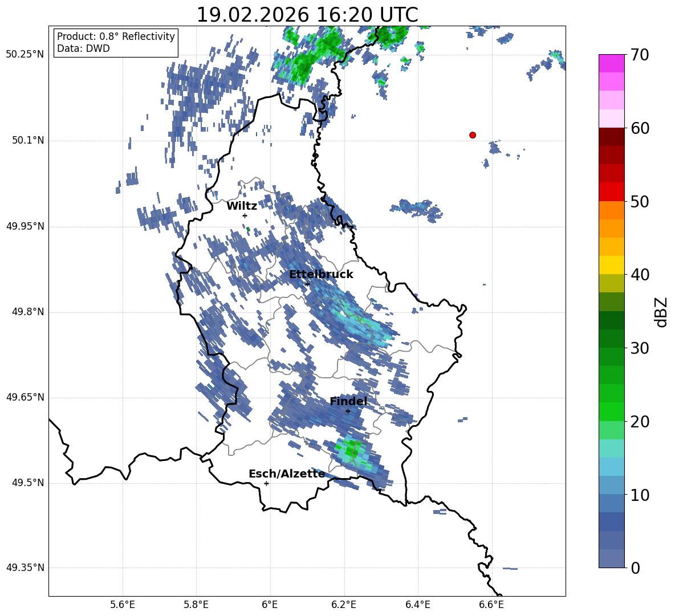The image size is (675, 616).
Task: Click the 49.65°N latitude label
Action: (25, 397)
